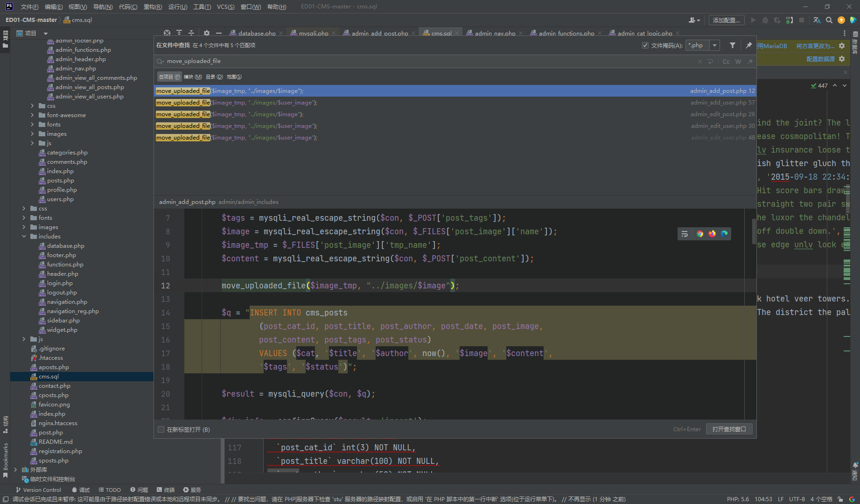Click the new line icon in search field

pyautogui.click(x=710, y=62)
